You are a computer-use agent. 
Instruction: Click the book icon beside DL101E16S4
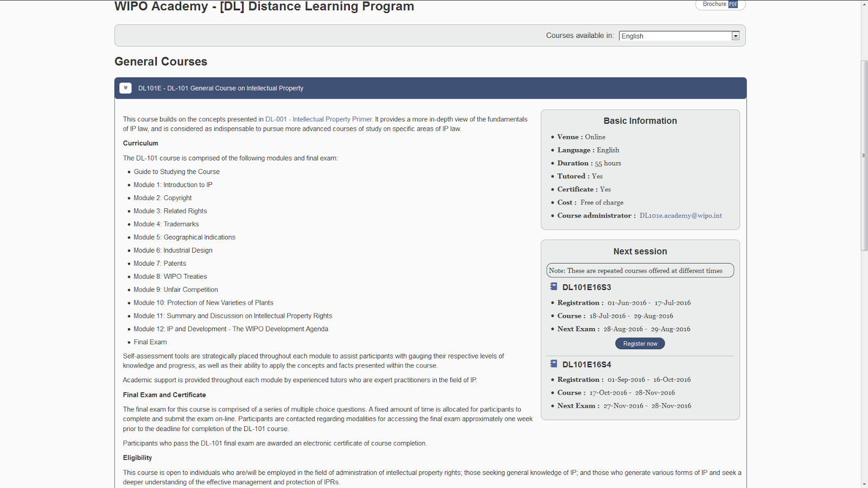[553, 364]
